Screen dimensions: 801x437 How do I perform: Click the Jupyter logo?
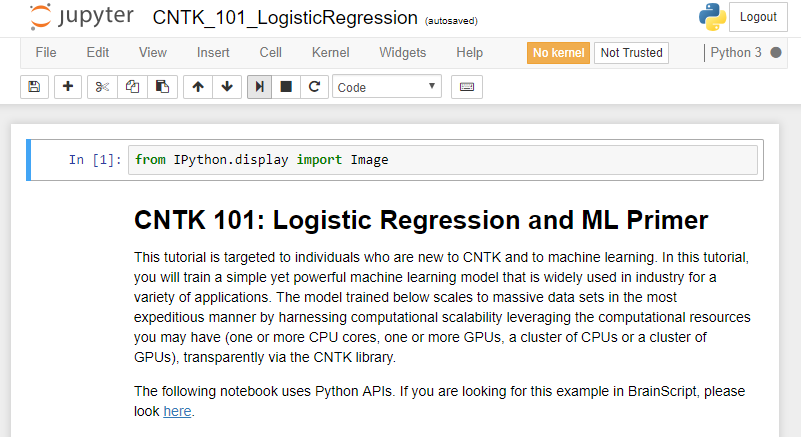tap(82, 16)
